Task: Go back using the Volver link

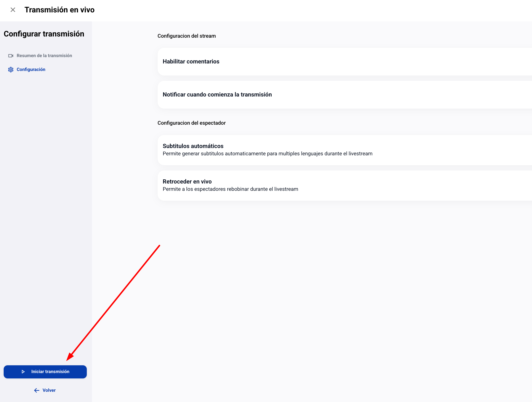Action: (x=49, y=390)
